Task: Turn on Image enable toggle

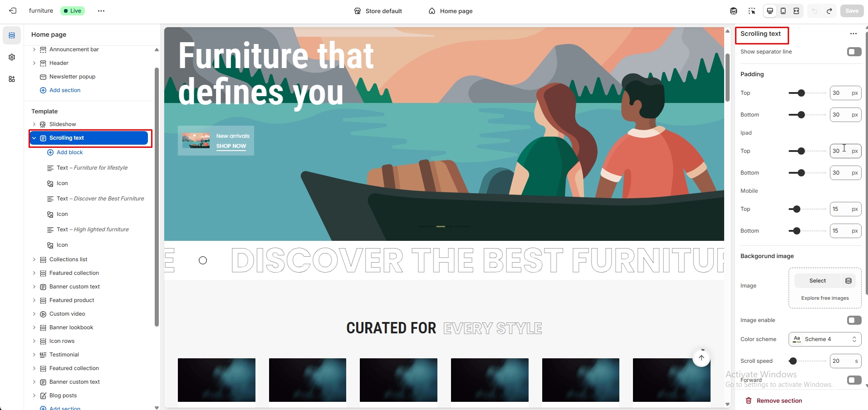Action: point(854,320)
